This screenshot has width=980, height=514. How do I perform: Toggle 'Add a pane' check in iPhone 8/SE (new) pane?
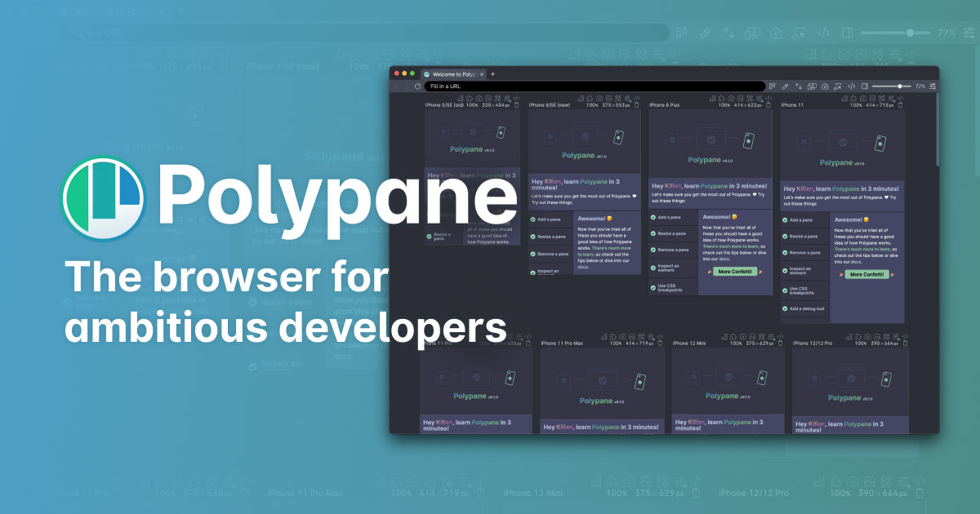[532, 219]
